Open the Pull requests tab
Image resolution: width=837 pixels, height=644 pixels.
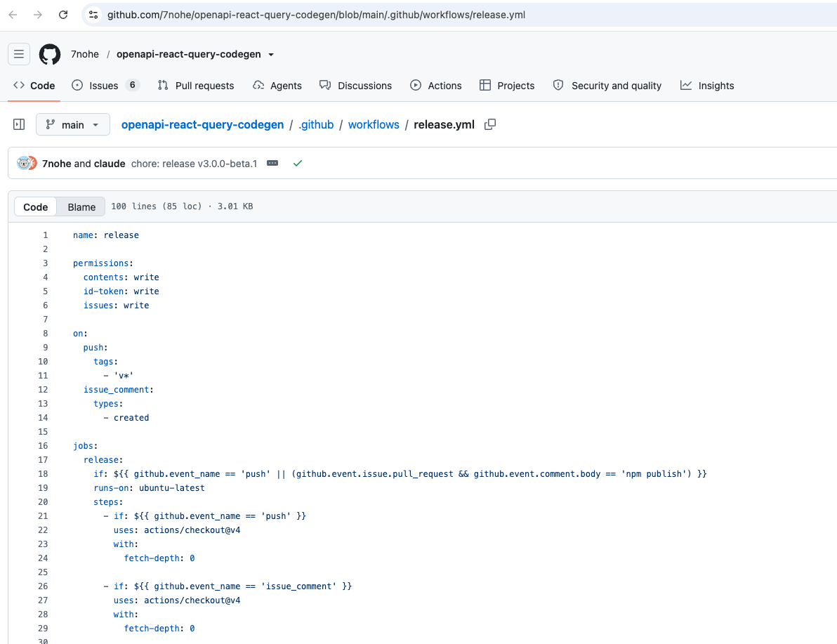197,86
